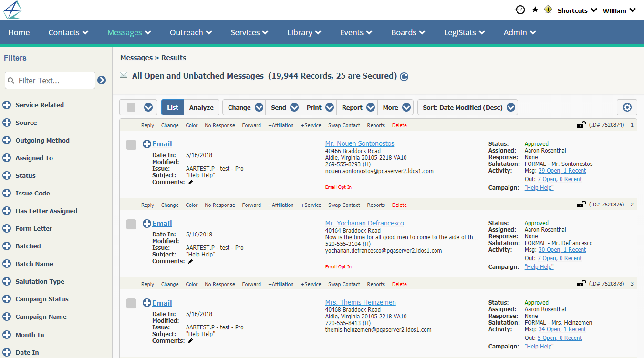The height and width of the screenshot is (358, 644).
Task: Open the Send dropdown
Action: coord(285,107)
